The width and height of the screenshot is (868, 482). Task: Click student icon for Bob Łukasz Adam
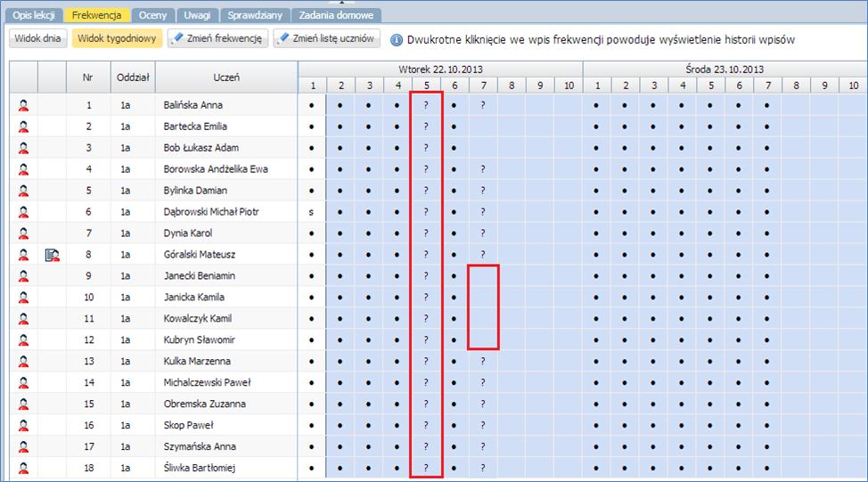coord(23,148)
